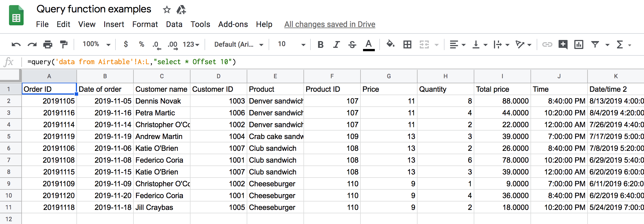
Task: Open the Data menu
Action: click(x=174, y=24)
